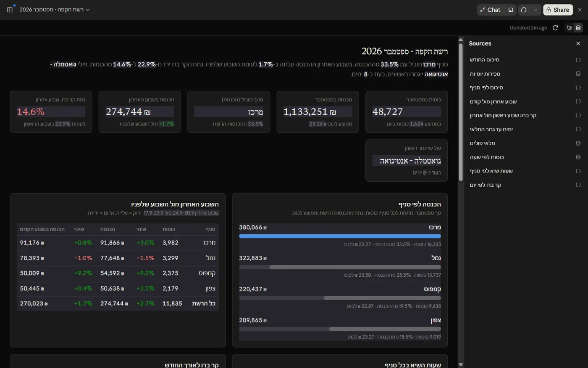Click the blue מרכז revenue bar
Screen dimensions: 588x368
(340, 236)
